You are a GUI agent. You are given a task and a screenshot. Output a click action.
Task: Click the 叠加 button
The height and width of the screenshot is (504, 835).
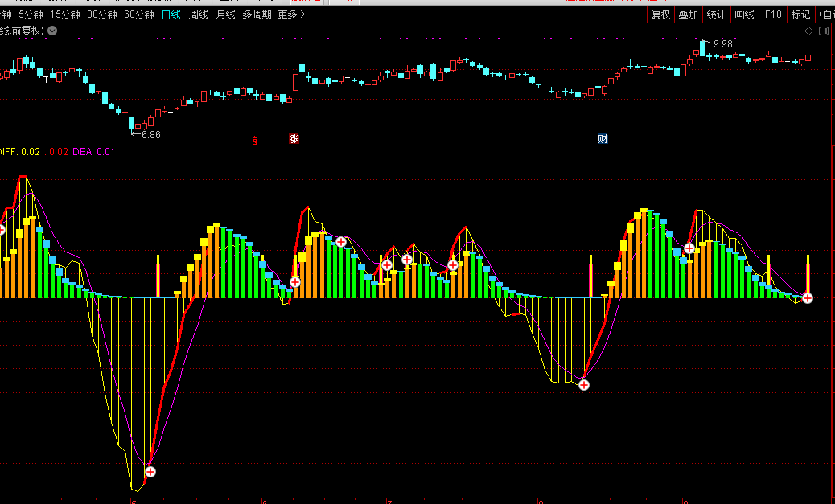coord(688,14)
